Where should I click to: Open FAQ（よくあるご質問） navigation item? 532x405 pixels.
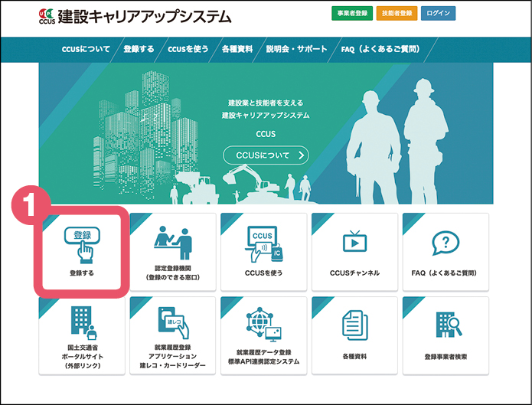click(380, 49)
